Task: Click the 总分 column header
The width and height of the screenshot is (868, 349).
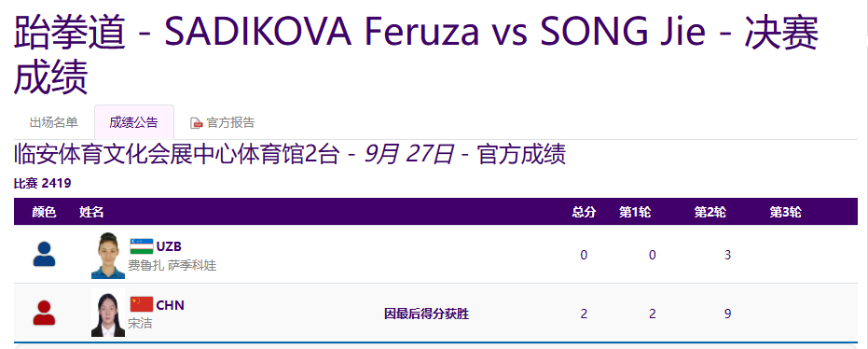Action: point(584,212)
